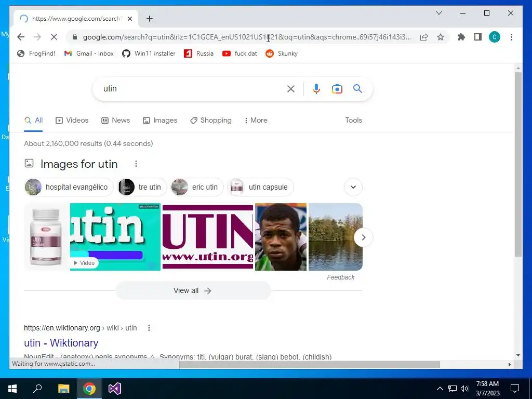This screenshot has width=532, height=399.
Task: Click the Feedback link under images
Action: [x=341, y=277]
